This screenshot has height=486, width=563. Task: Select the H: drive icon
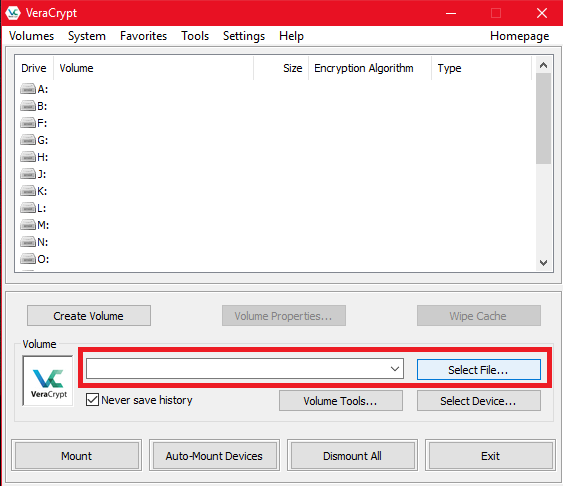[x=28, y=157]
